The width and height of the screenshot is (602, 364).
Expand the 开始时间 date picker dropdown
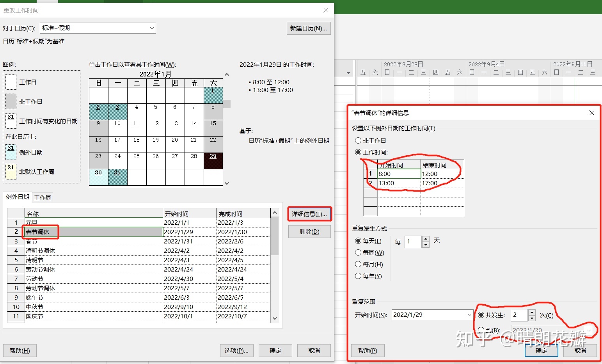coord(469,315)
